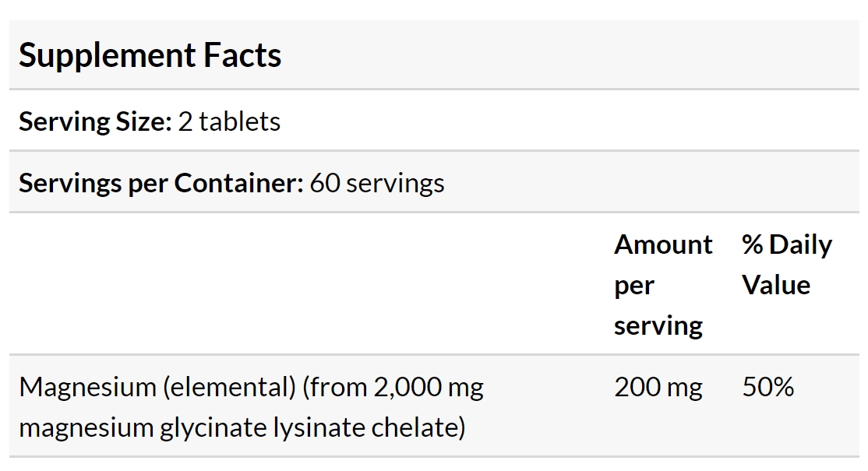Click the 2 tablets value
Viewport: 868px width, 471px height.
click(x=229, y=121)
